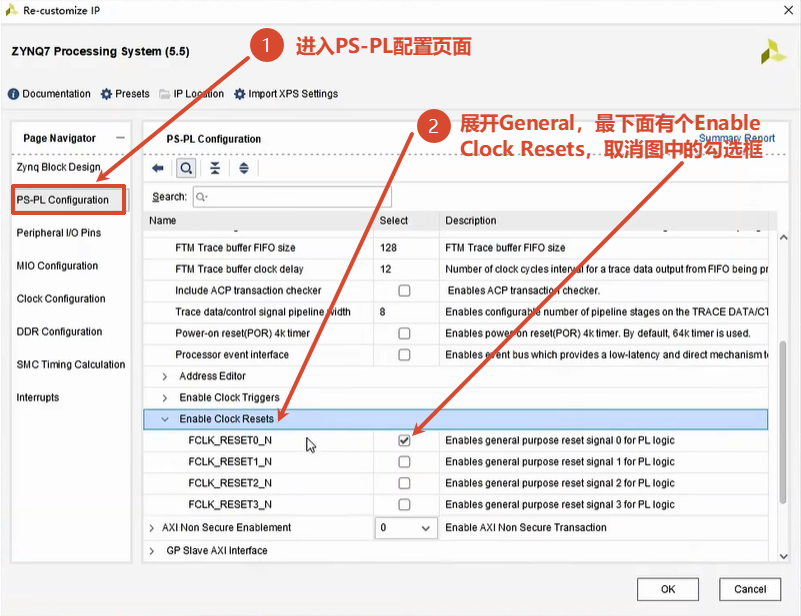Viewport: 801px width, 616px height.
Task: Select the FCLK_RESET2_N row name
Action: (230, 483)
